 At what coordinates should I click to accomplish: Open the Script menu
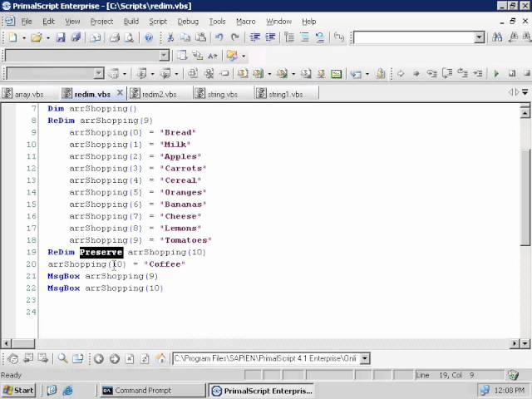pos(157,21)
